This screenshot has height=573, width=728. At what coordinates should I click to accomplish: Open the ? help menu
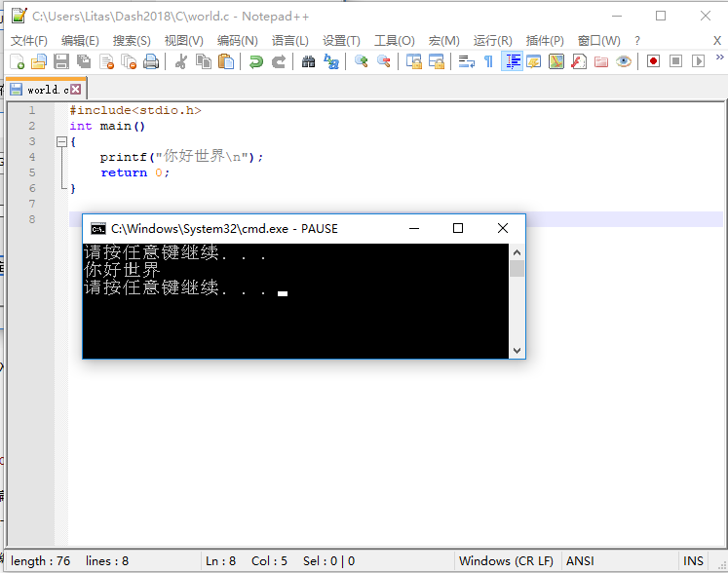click(x=637, y=41)
